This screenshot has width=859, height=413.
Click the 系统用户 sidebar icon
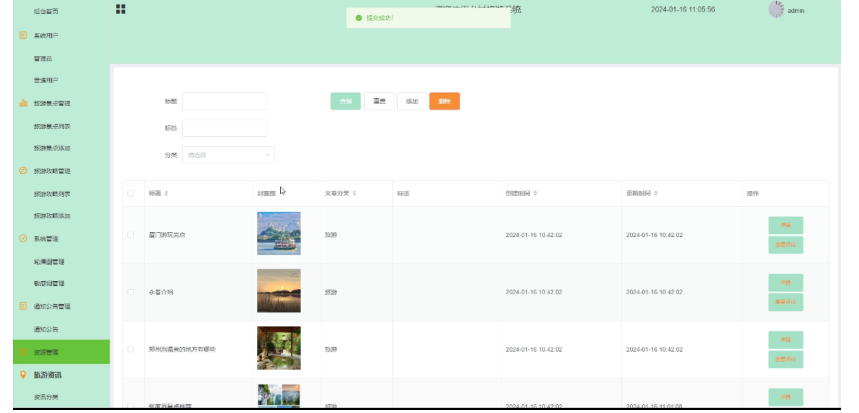(23, 35)
